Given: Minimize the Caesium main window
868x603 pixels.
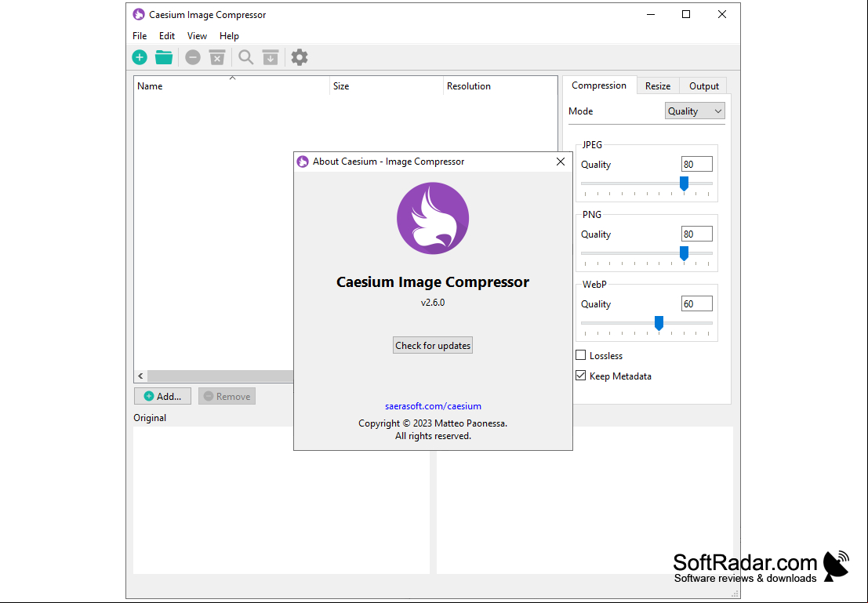Looking at the screenshot, I should pyautogui.click(x=651, y=14).
